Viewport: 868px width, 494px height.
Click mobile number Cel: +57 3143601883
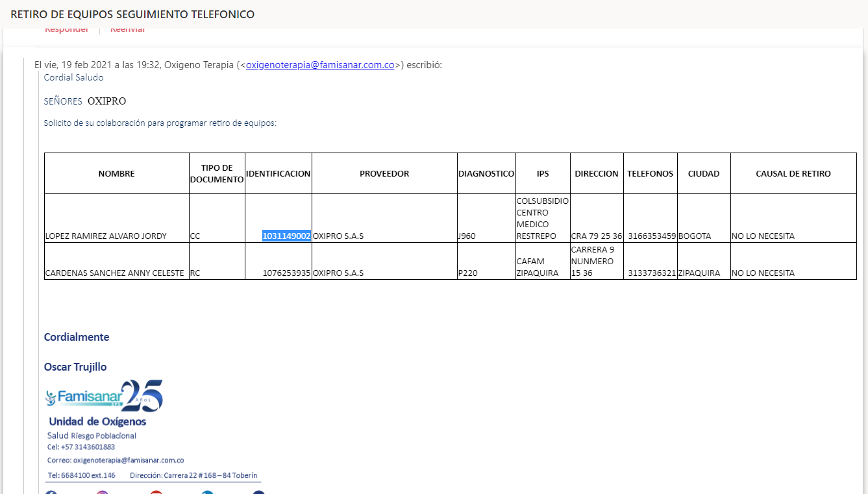(x=81, y=447)
